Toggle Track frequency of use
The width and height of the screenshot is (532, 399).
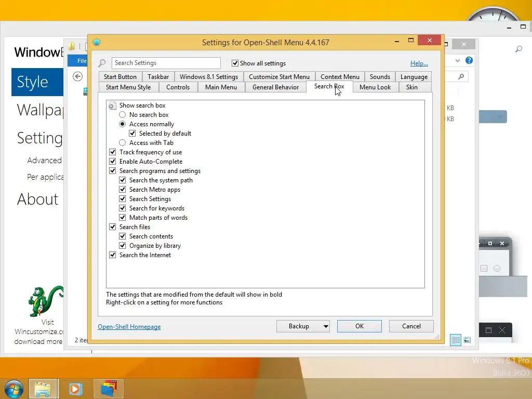click(x=112, y=152)
